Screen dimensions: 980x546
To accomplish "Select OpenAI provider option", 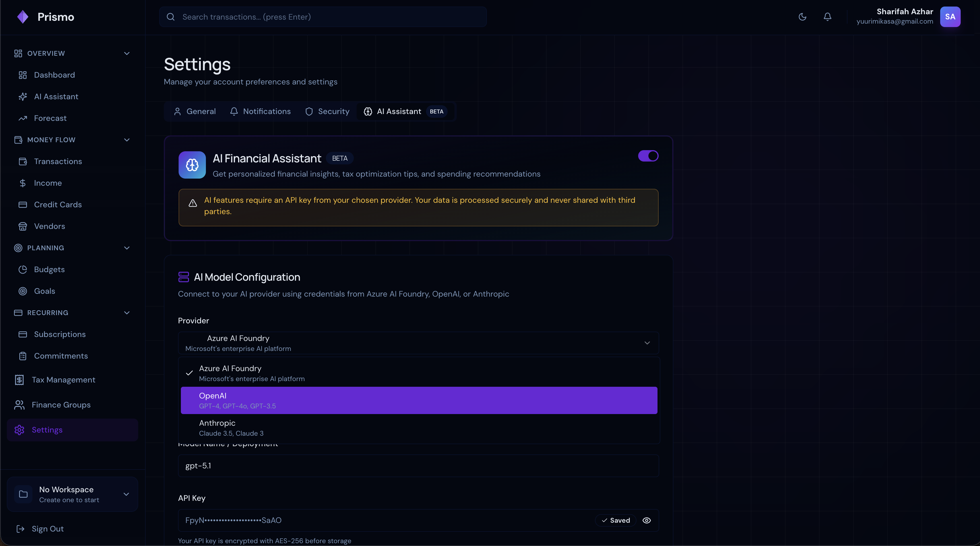I will point(419,400).
